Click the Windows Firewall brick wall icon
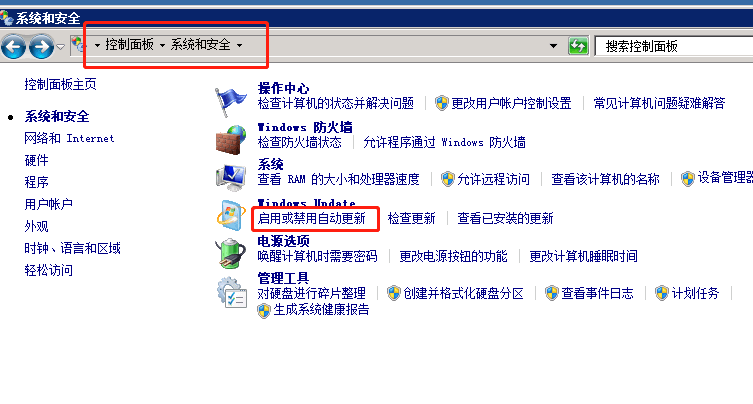This screenshot has height=404, width=753. coord(231,140)
